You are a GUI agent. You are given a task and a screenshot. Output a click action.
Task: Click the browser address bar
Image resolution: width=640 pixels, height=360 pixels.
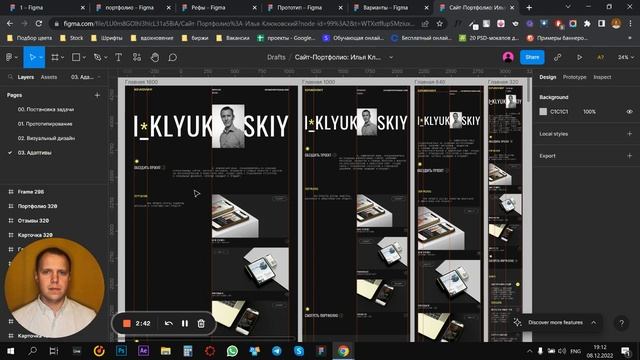tap(239, 24)
